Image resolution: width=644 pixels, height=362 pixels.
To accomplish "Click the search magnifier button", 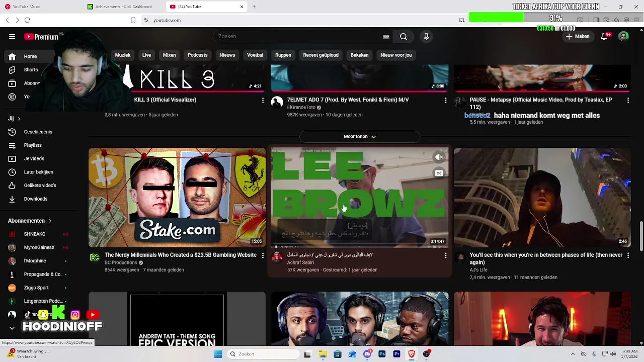I will pos(404,37).
